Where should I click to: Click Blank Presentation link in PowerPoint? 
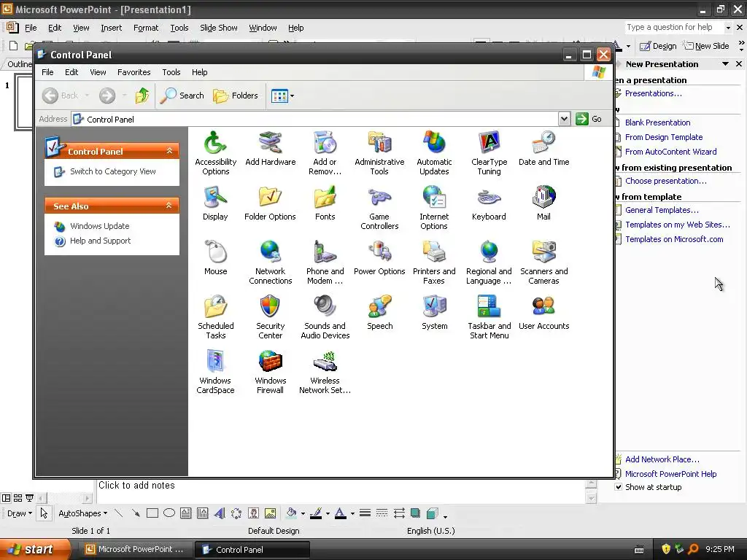coord(657,122)
